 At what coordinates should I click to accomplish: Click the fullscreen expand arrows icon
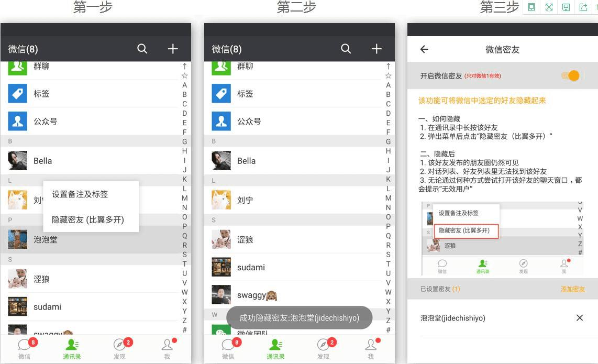pyautogui.click(x=549, y=7)
